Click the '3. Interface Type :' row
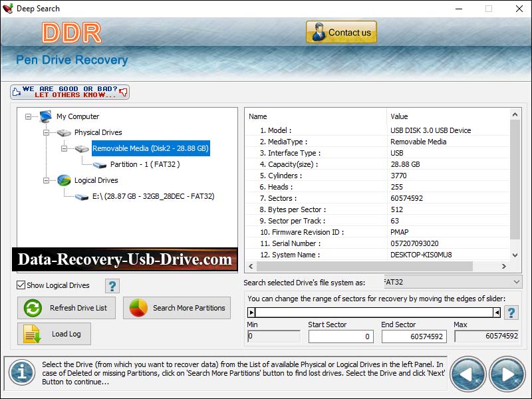Viewport: 532px width, 399px height. (x=378, y=153)
